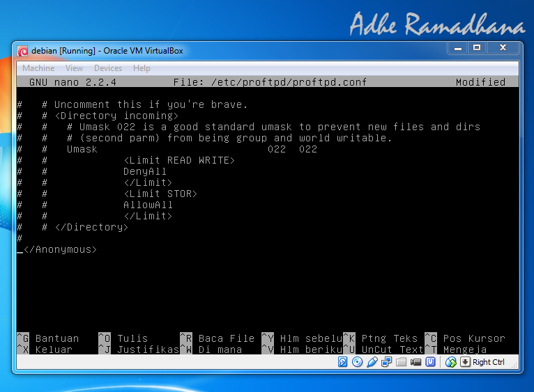Open the Devices menu
Viewport: 534px width, 392px height.
click(x=108, y=68)
